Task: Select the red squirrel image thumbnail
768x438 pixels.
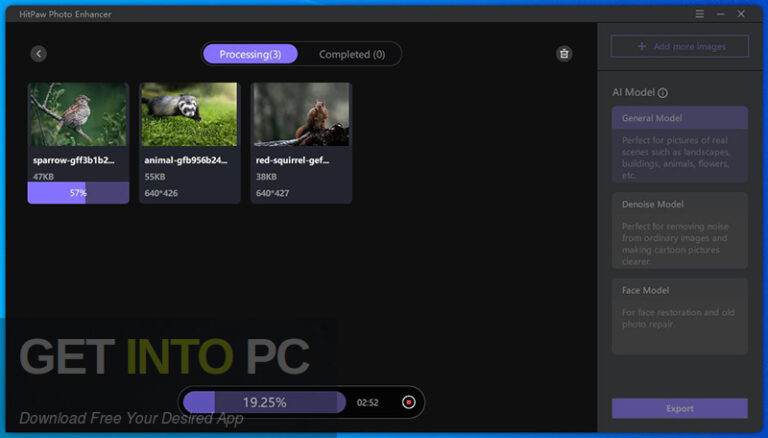Action: 301,114
